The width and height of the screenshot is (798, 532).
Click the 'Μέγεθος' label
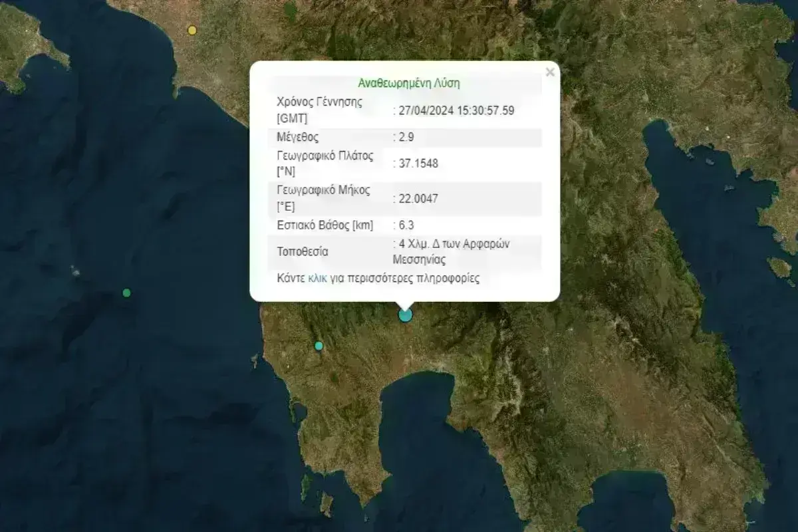[x=298, y=138]
